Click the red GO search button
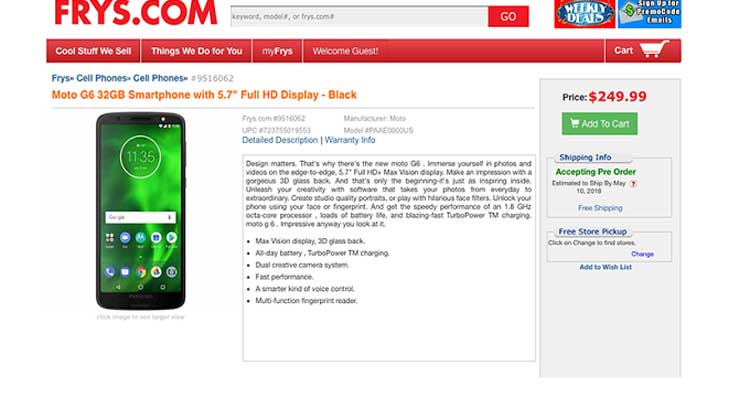 [x=508, y=17]
